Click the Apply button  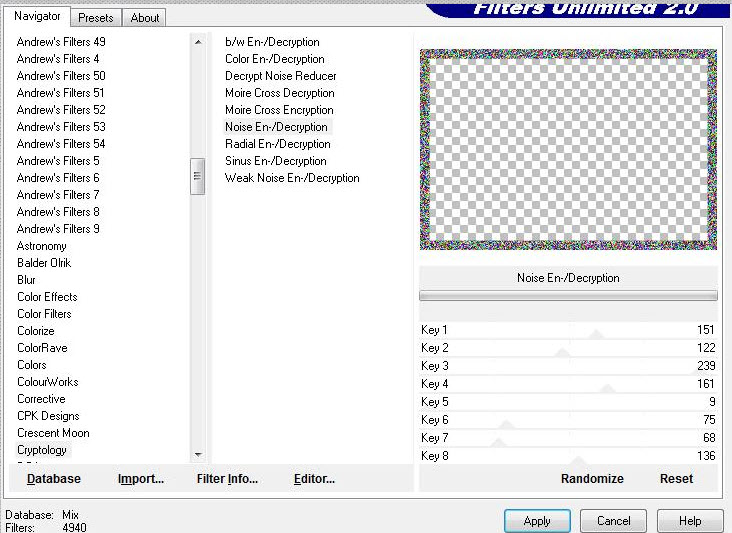[x=537, y=521]
